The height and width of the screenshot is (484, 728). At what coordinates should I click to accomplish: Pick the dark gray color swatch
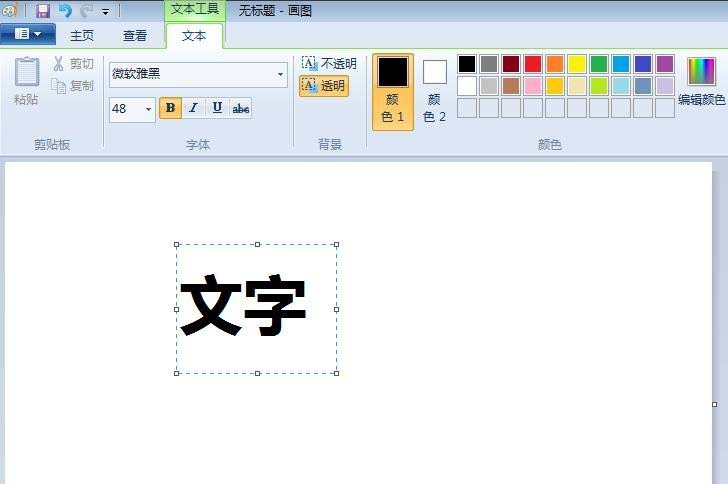pyautogui.click(x=489, y=64)
